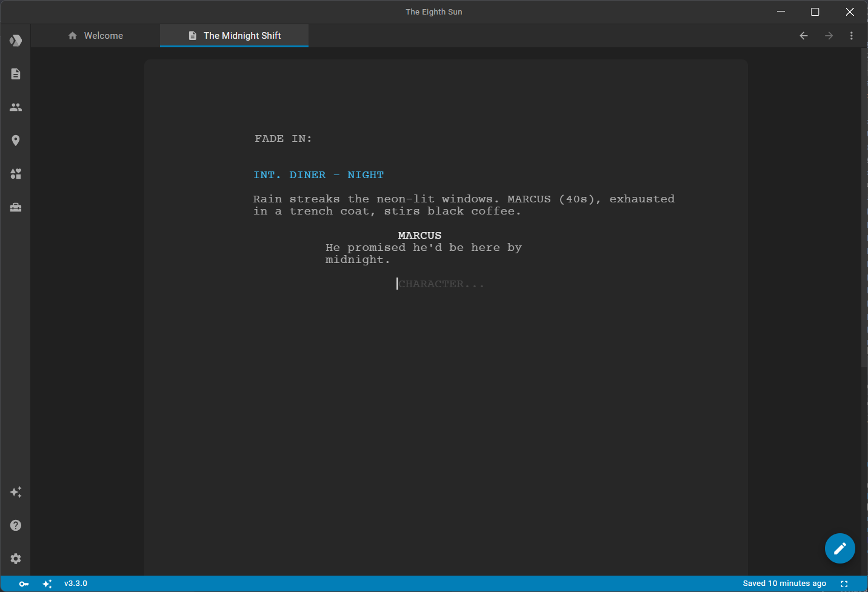Screen dimensions: 868x592
Task: Click the blue pencil edit floating button
Action: [x=840, y=548]
